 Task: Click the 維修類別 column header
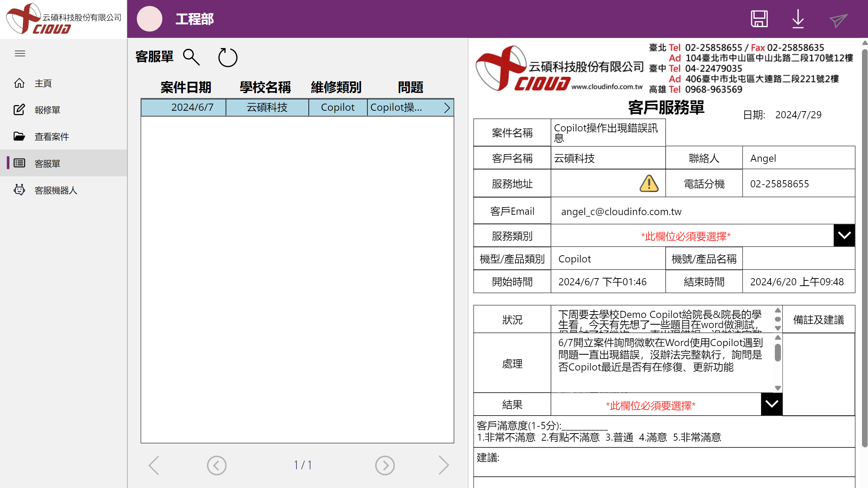pyautogui.click(x=336, y=87)
